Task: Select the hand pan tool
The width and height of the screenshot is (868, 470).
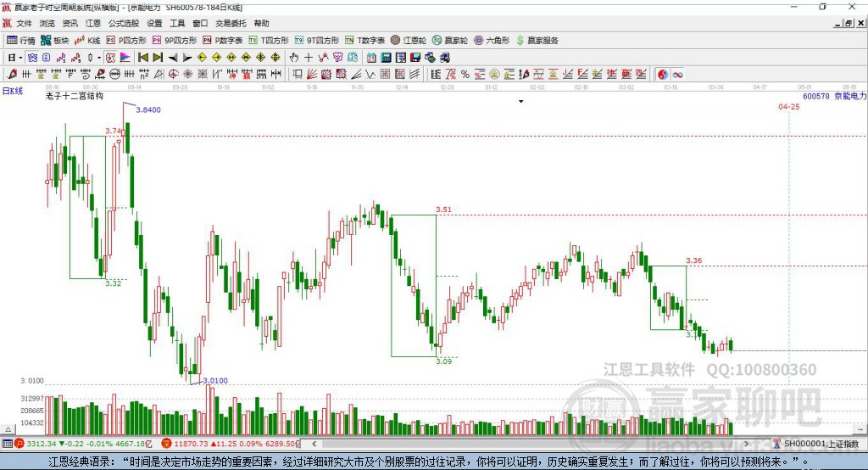Action: [294, 58]
